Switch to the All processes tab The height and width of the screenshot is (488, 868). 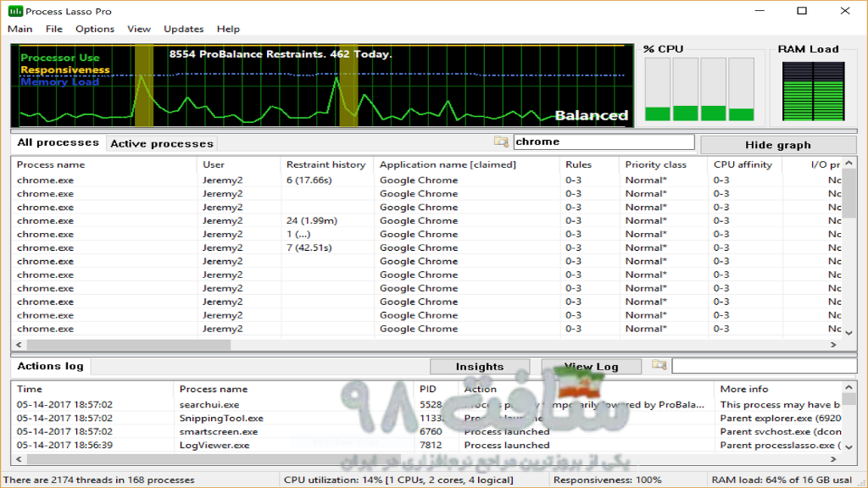[58, 142]
